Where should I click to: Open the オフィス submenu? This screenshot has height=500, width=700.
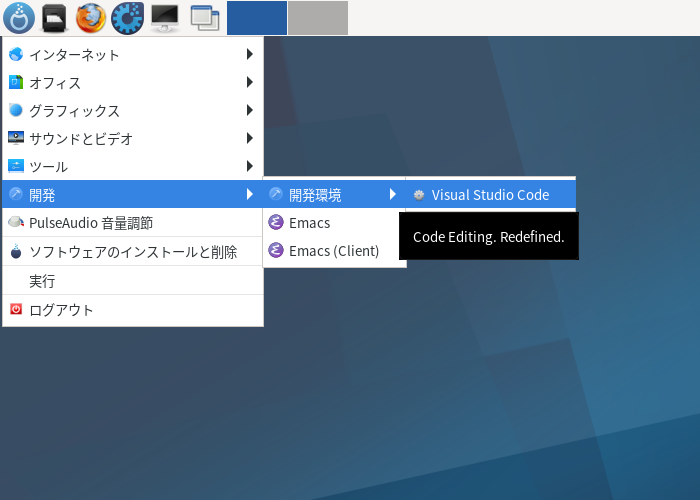coord(133,83)
